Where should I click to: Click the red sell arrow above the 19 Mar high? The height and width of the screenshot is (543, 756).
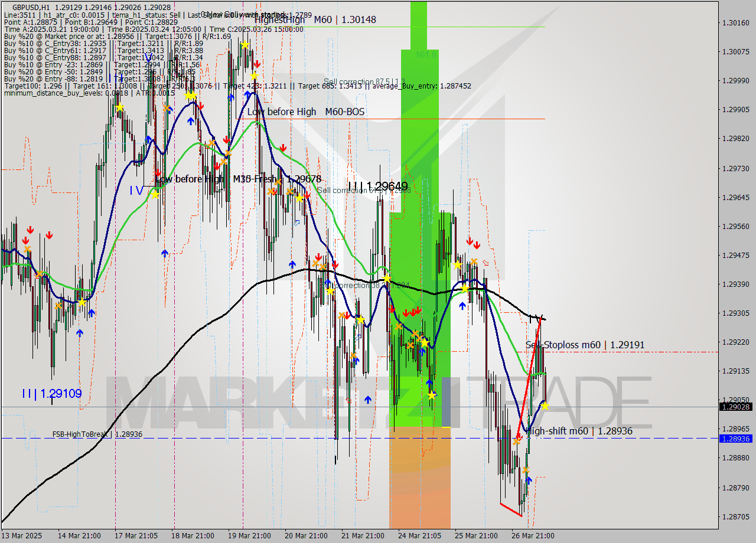pos(258,64)
